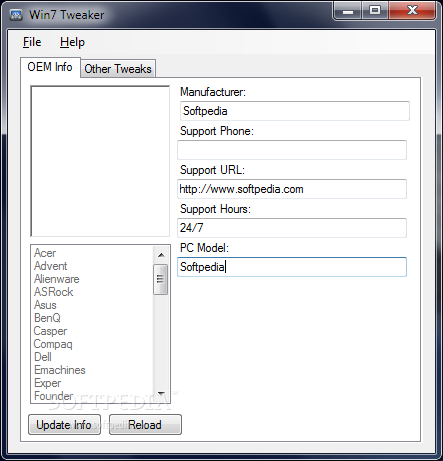Viewport: 443px width, 461px height.
Task: Maximize the Win7 Tweaker window
Action: coord(375,11)
